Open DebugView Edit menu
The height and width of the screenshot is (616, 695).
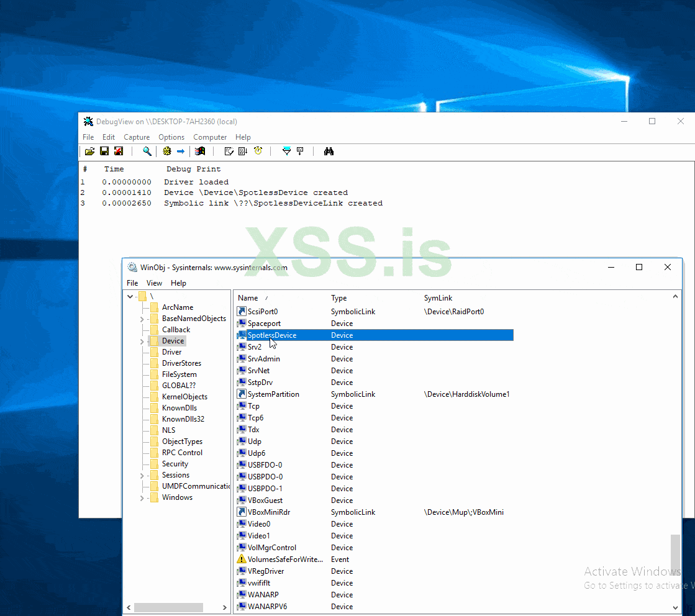[109, 137]
